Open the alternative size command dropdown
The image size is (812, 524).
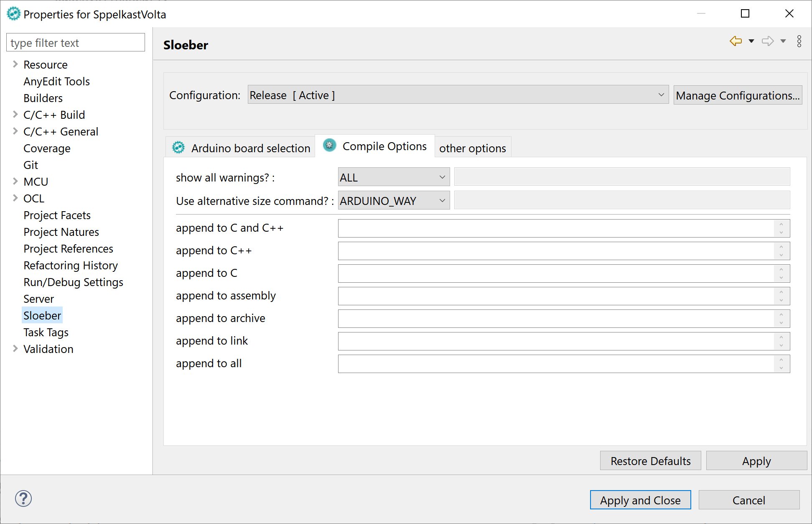[442, 200]
